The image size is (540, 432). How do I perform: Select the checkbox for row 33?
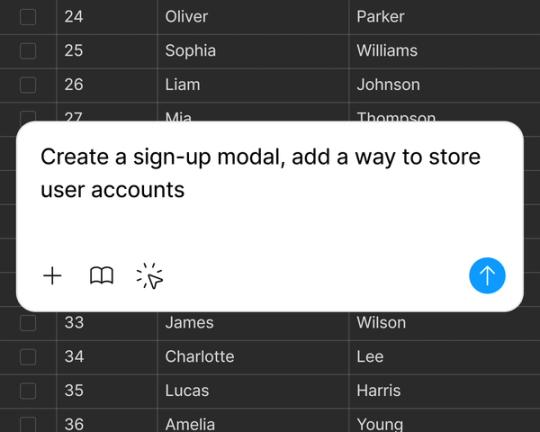click(28, 323)
